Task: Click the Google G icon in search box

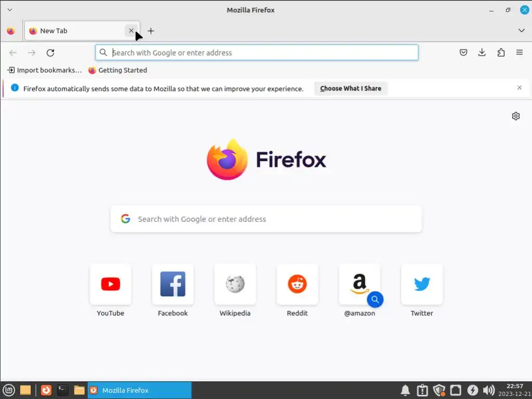Action: coord(126,219)
